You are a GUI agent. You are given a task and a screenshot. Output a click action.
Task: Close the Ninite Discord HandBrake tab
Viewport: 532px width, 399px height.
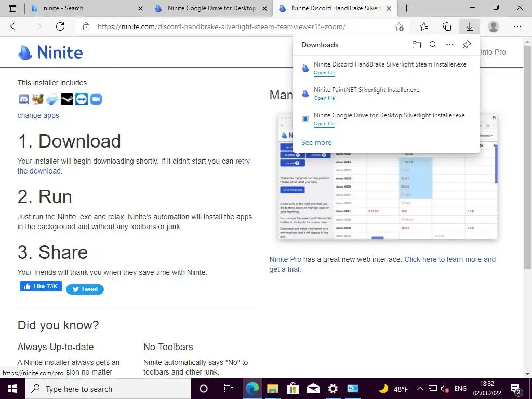pyautogui.click(x=389, y=9)
